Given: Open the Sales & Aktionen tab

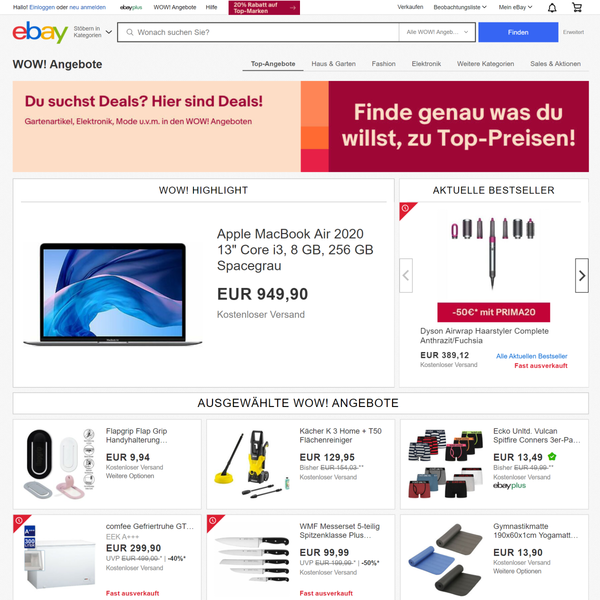Looking at the screenshot, I should [x=555, y=64].
